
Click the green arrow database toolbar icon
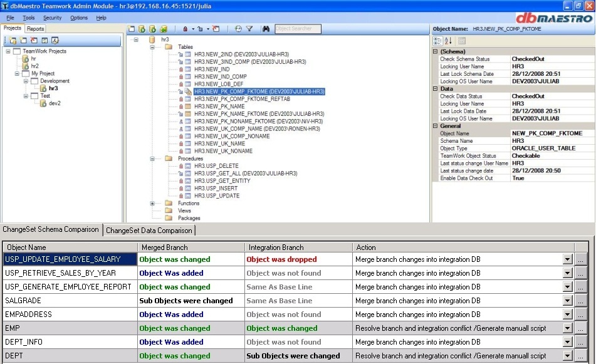click(163, 29)
